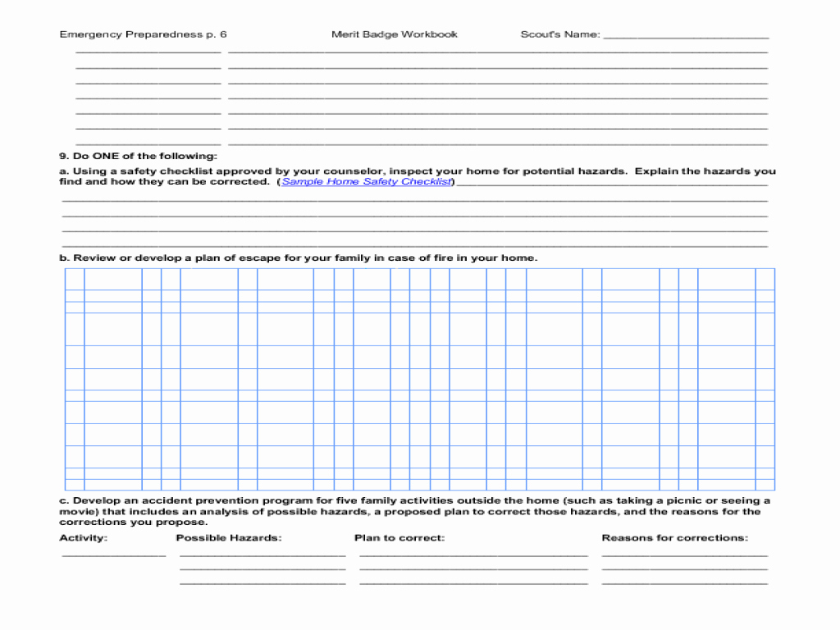This screenshot has height=630, width=840.
Task: Click the blank line under Activity
Action: tap(114, 555)
